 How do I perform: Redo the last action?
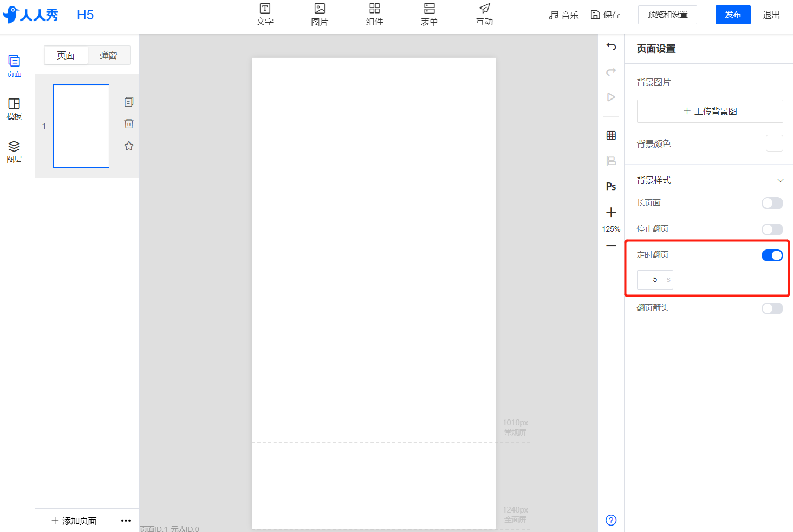point(611,72)
